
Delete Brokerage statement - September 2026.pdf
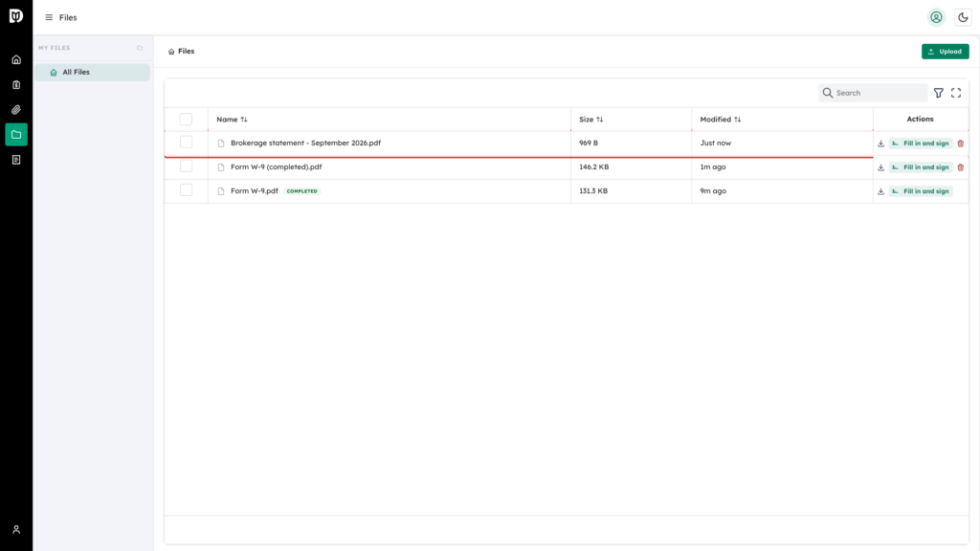coord(961,143)
